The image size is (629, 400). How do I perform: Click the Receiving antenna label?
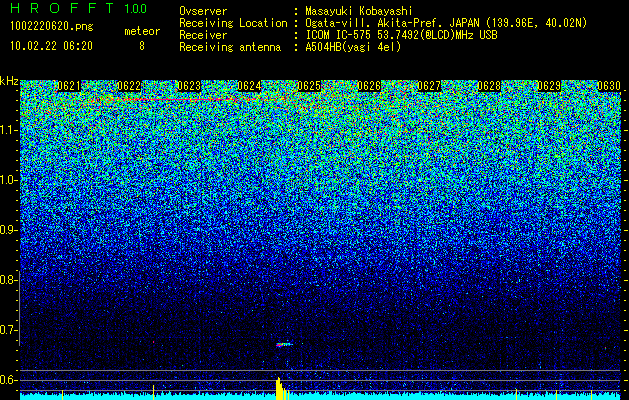coord(230,47)
